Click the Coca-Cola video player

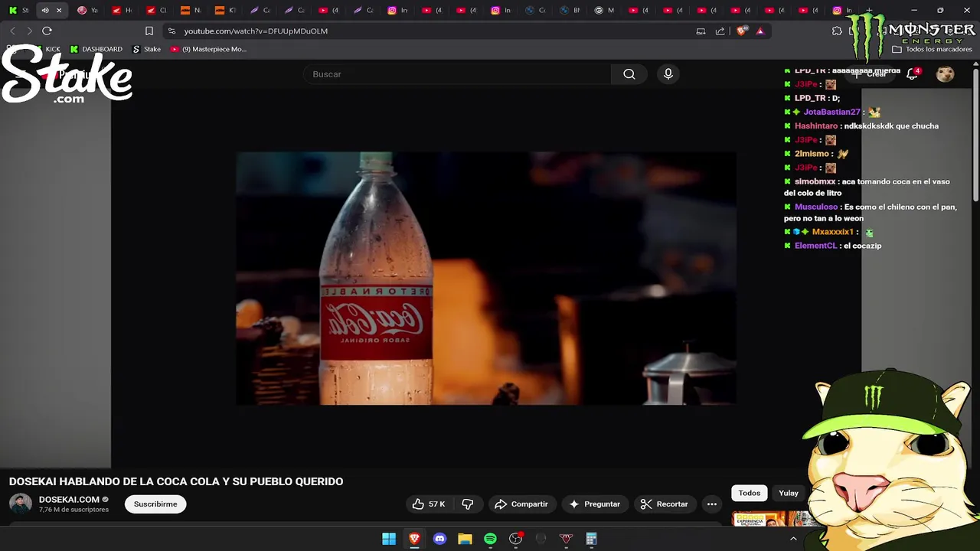coord(485,278)
